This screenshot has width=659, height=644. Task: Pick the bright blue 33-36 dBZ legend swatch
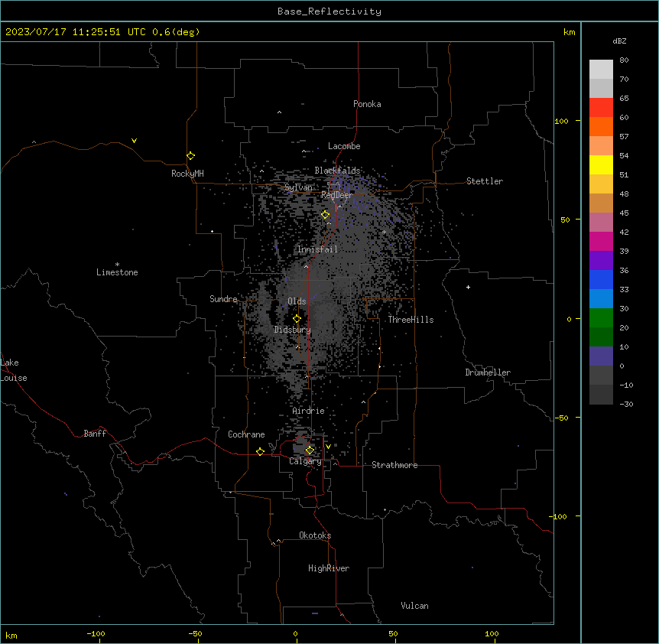coord(601,280)
